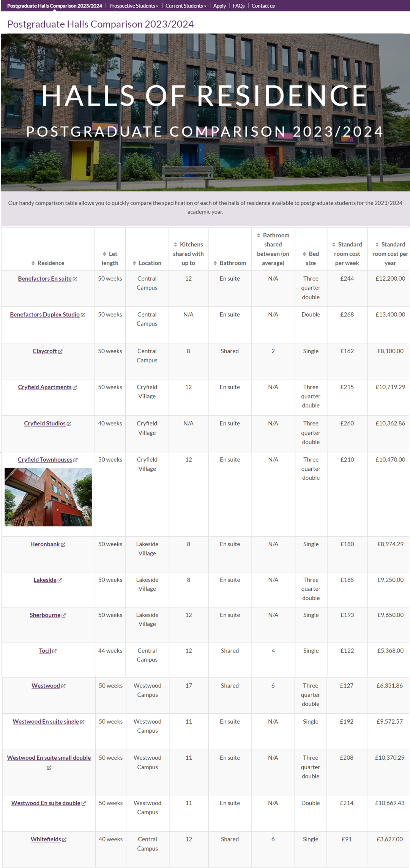
Task: Expand Prospective Students dropdown menu
Action: [x=134, y=6]
